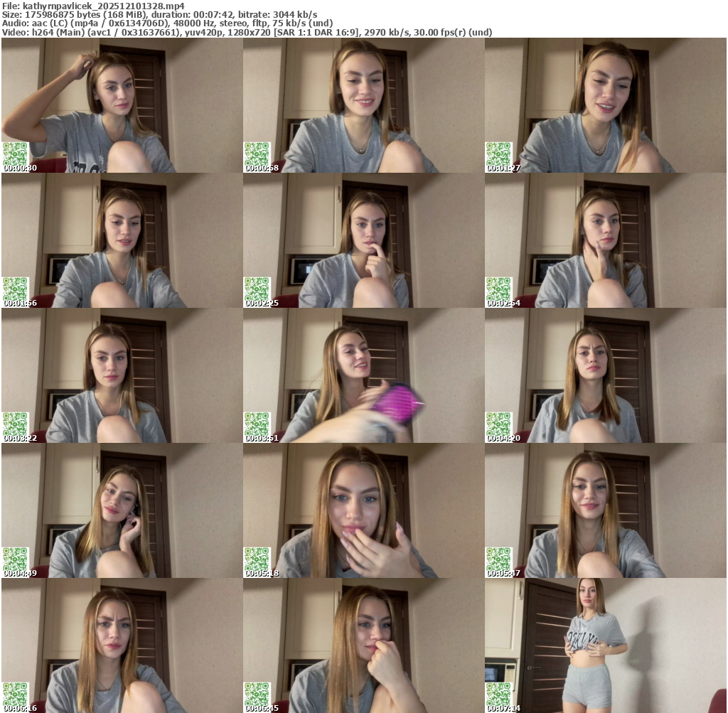
Task: Select the frame marked 00:01:27
Action: 606,105
